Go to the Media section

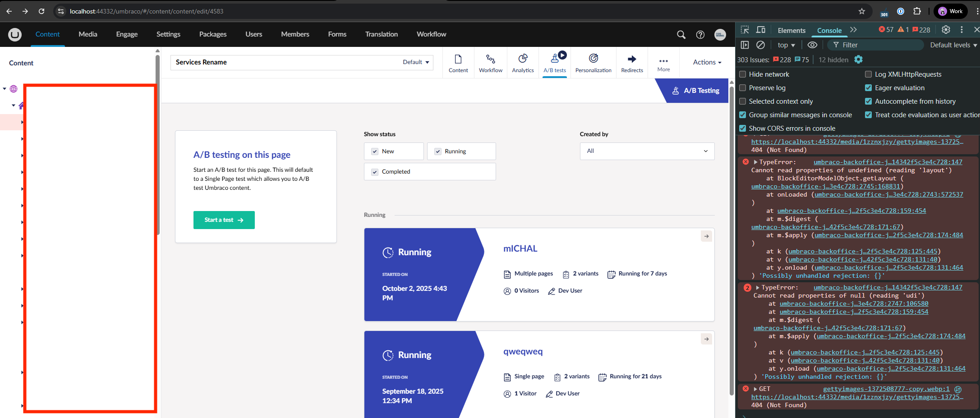(87, 34)
